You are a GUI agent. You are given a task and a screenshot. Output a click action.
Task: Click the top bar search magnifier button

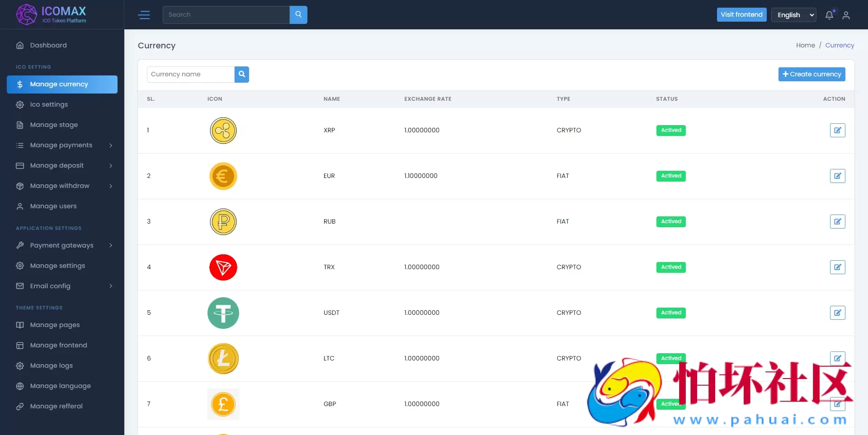click(298, 14)
